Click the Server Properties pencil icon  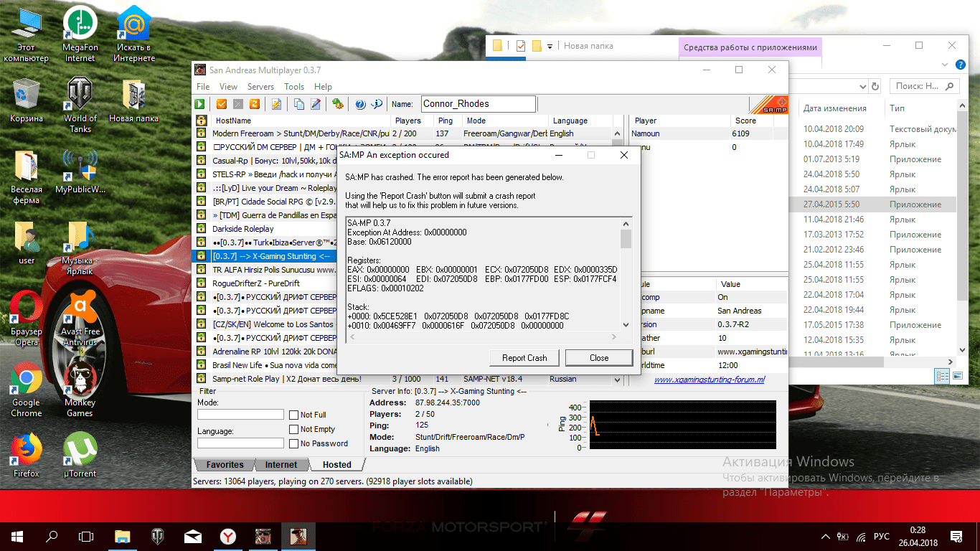tap(316, 104)
